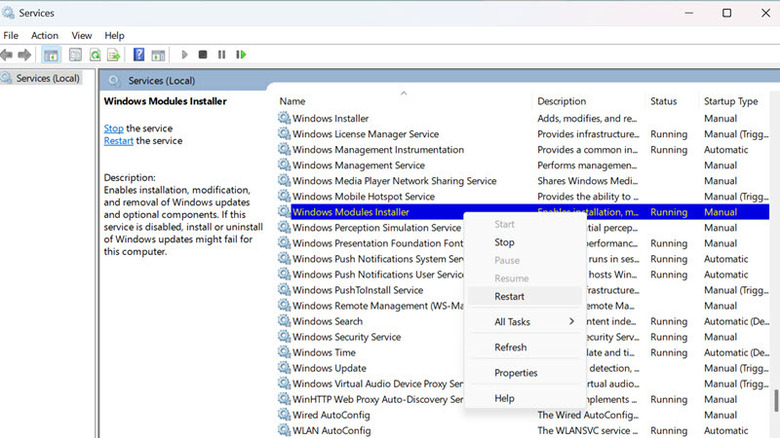Click the Restart the service link
780x438 pixels.
[x=118, y=141]
